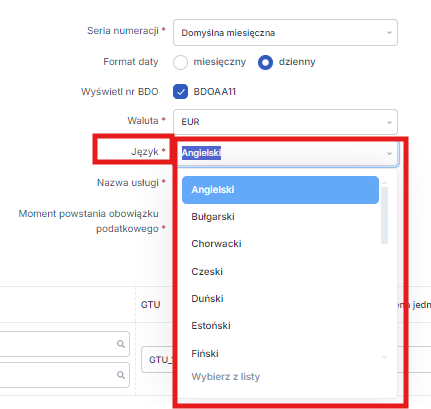Click chevron arrow in Język field
The width and height of the screenshot is (431, 409).
tap(389, 153)
